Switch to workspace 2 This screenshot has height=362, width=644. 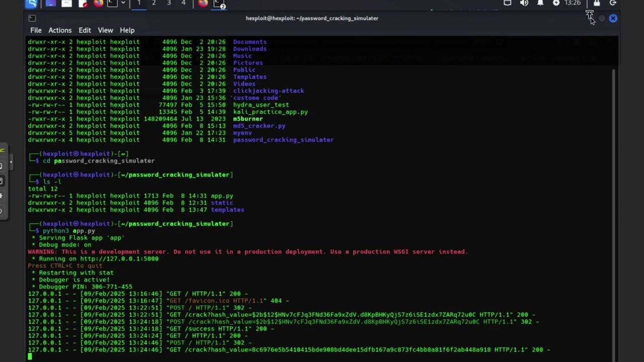[x=154, y=4]
